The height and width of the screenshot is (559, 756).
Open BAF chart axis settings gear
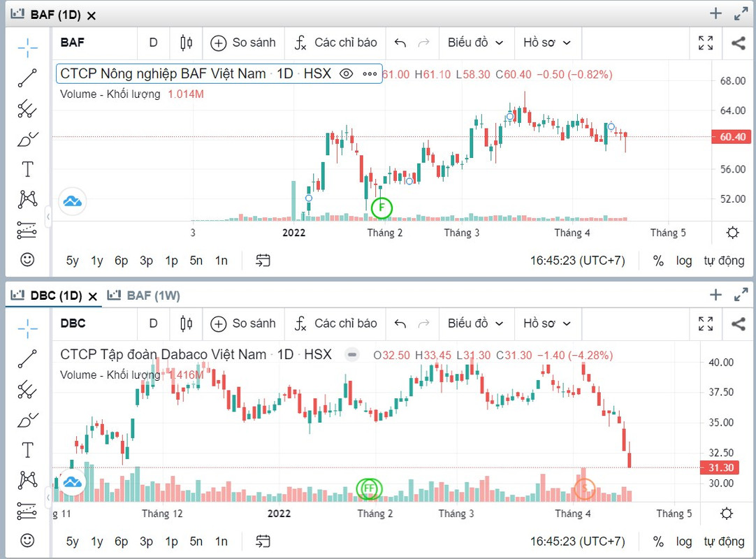tap(732, 233)
